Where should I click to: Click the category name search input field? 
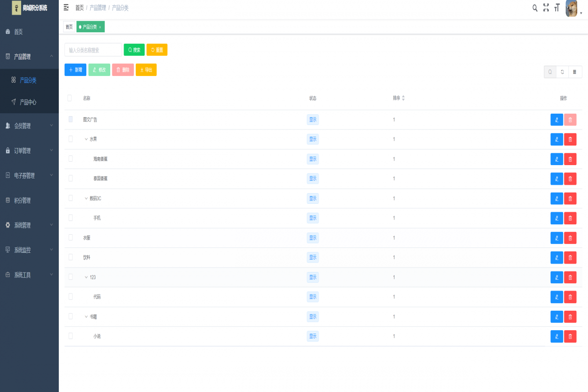93,50
